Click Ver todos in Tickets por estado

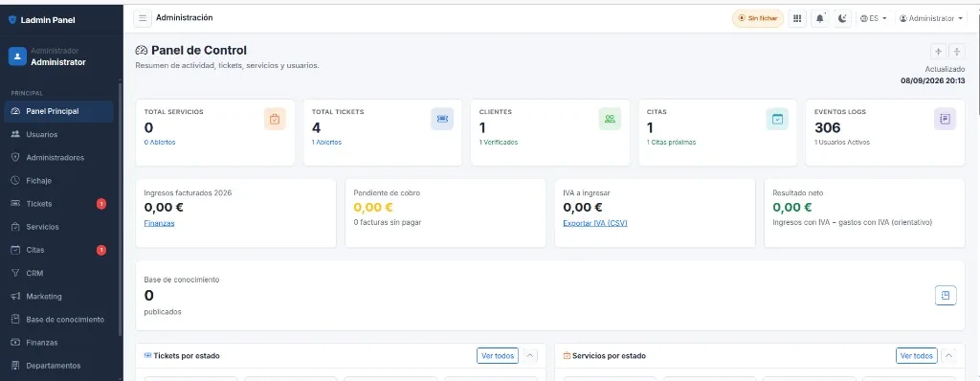click(498, 356)
